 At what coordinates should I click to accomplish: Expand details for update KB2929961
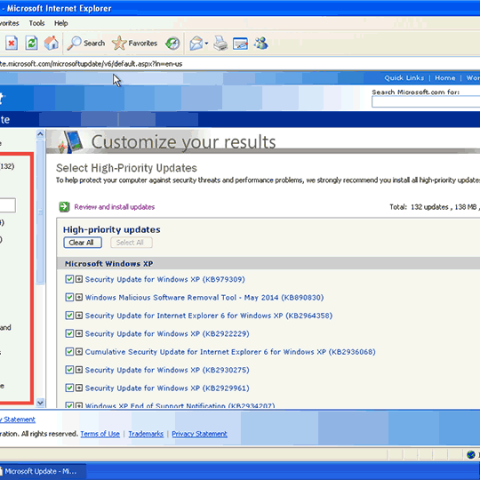79,388
